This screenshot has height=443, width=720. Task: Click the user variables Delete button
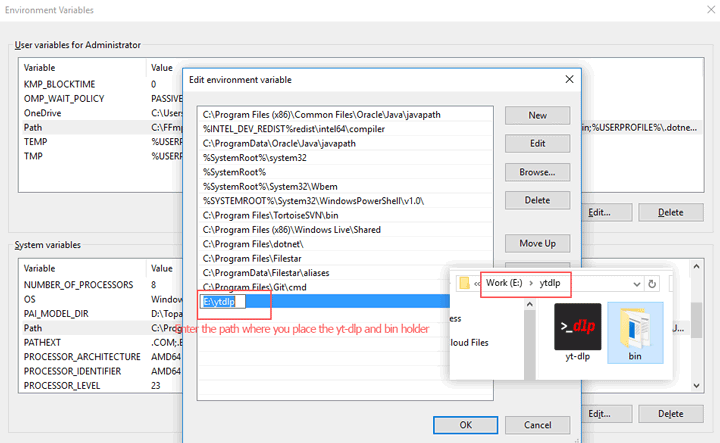pyautogui.click(x=670, y=213)
